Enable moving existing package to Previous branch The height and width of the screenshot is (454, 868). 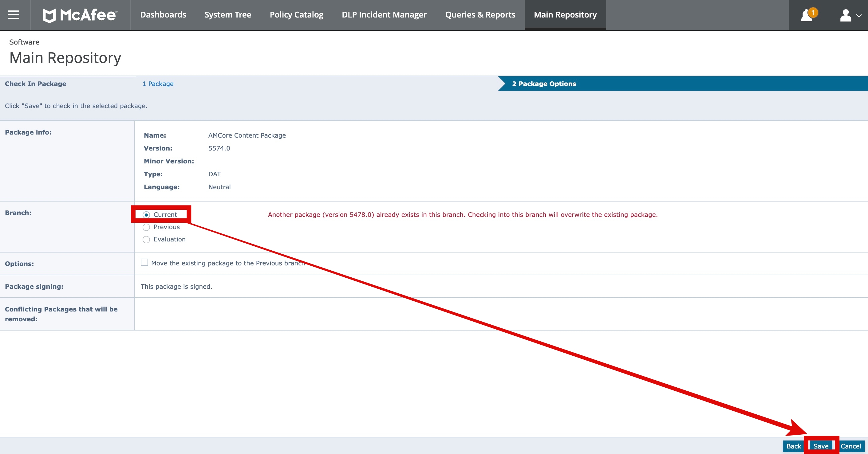point(144,263)
